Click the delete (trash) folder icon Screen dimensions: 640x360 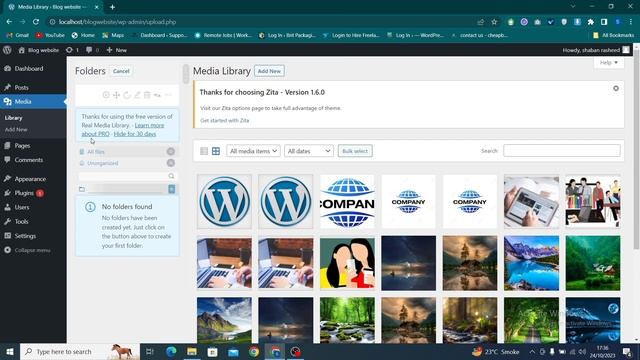click(147, 95)
